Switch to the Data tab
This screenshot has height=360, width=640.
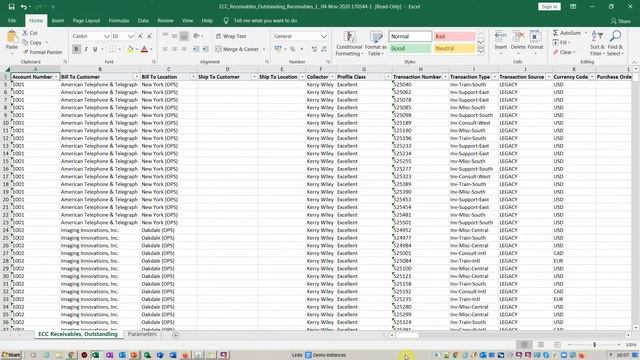click(143, 20)
